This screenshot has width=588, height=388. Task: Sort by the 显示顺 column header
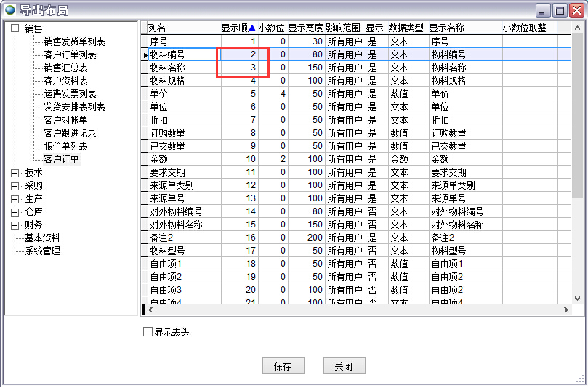point(238,28)
